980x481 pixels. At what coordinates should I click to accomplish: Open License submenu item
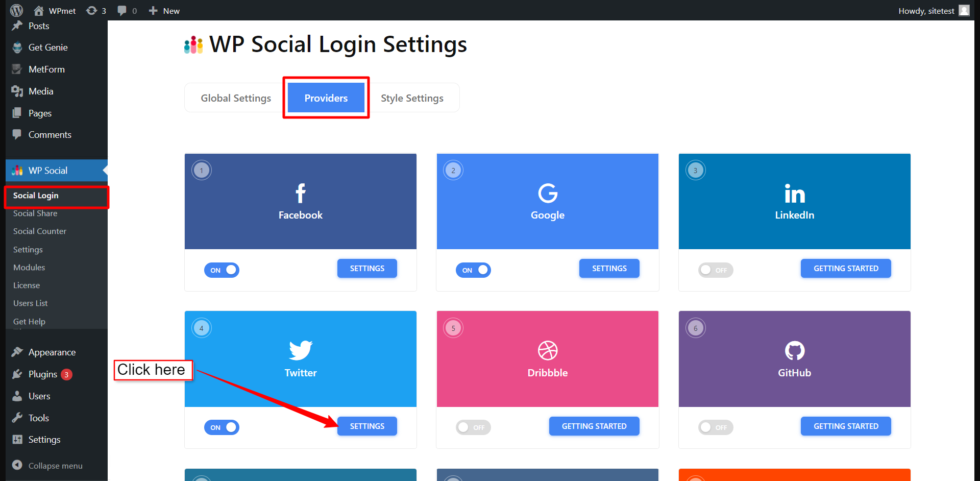tap(27, 285)
